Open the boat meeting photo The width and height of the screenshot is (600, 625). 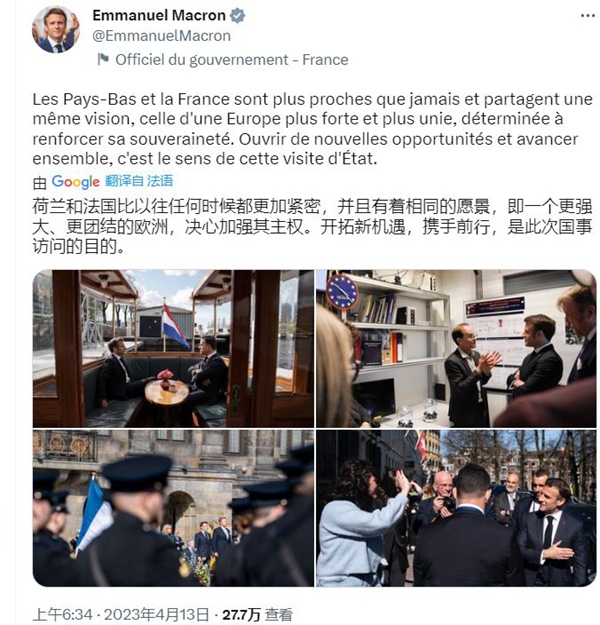[x=173, y=348]
